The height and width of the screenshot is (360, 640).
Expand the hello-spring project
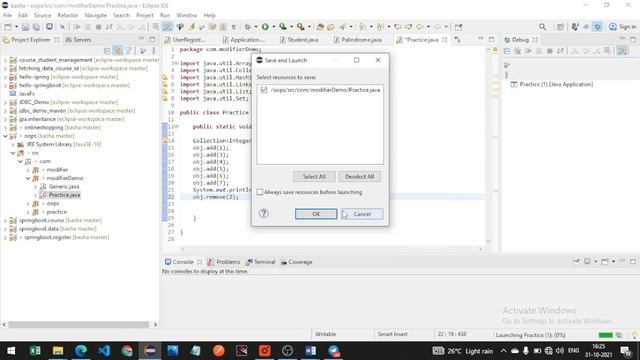tap(5, 77)
